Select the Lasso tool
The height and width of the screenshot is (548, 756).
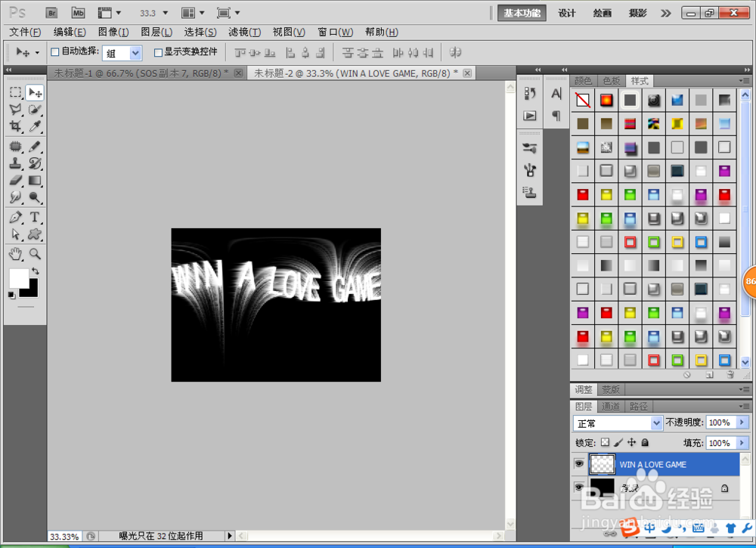[x=16, y=110]
